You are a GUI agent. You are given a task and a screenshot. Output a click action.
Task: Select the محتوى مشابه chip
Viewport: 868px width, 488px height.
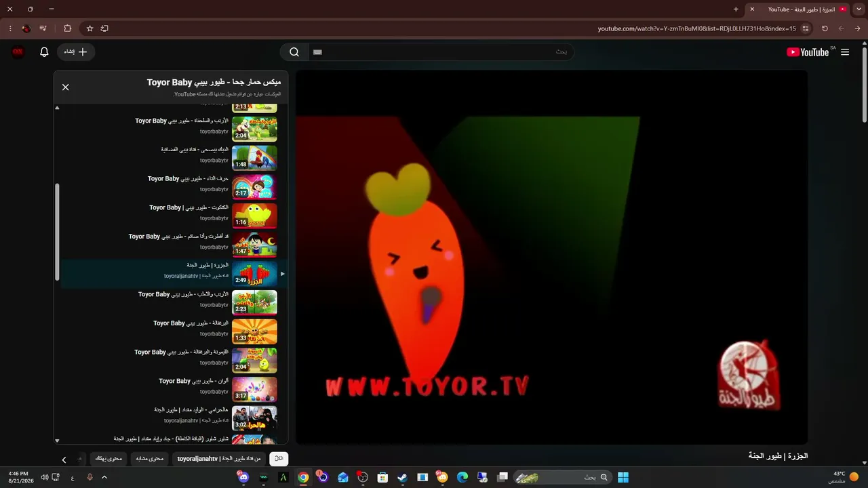point(149,459)
